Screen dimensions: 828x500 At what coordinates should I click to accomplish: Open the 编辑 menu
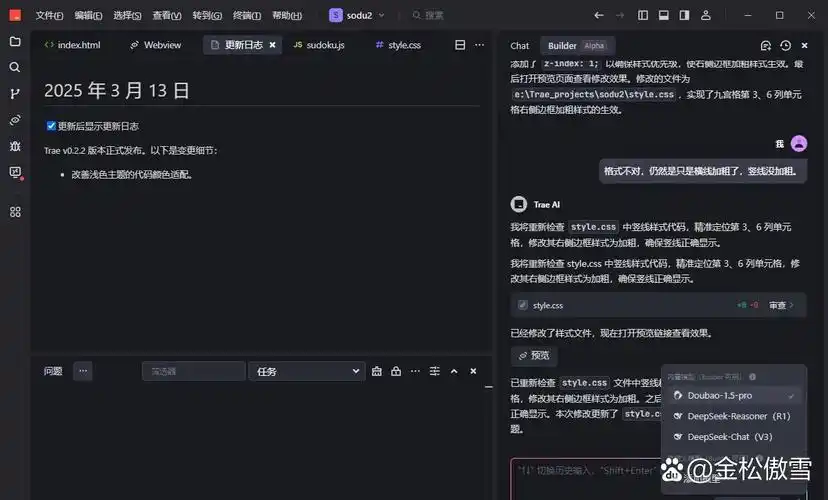tap(88, 15)
